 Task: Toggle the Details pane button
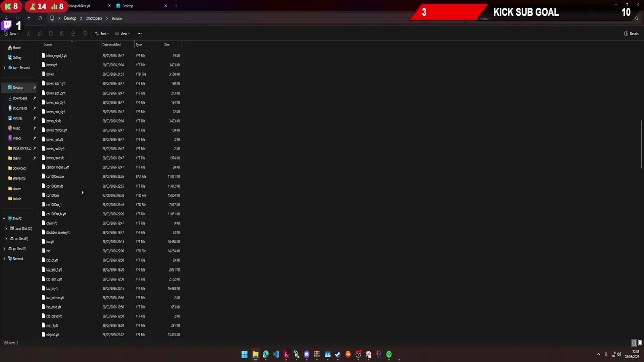tap(631, 34)
